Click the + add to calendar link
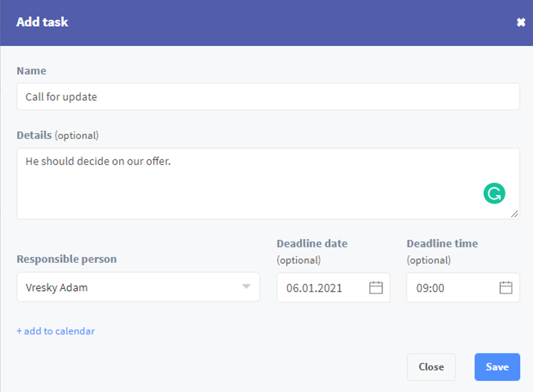Viewport: 533px width, 392px height. coord(56,331)
